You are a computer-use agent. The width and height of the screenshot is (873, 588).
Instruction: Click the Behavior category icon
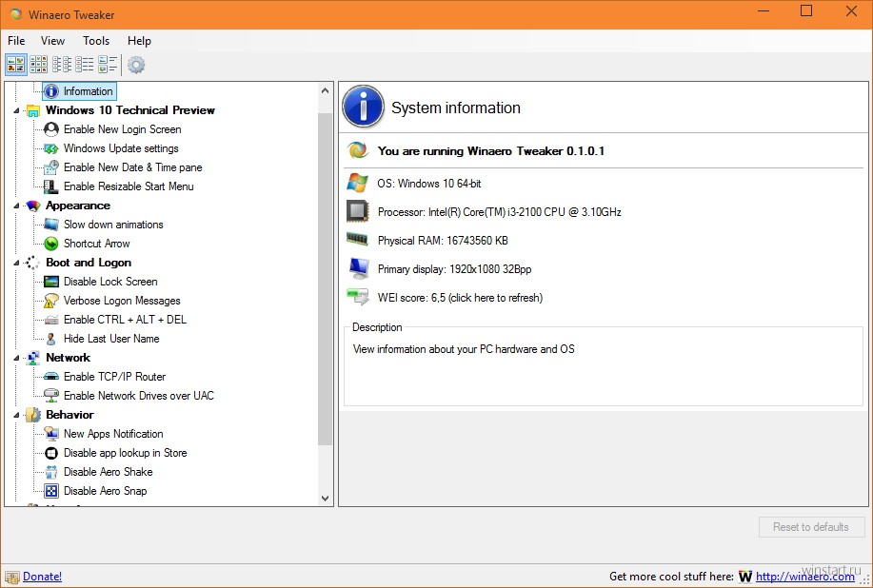pos(33,415)
